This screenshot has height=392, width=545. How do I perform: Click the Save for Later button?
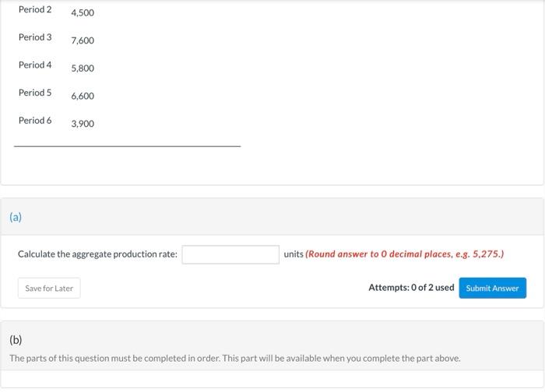49,289
